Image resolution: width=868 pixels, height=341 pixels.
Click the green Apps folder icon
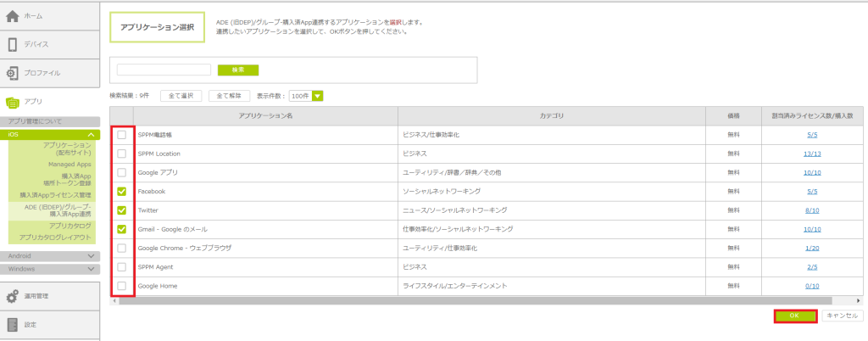[x=12, y=102]
